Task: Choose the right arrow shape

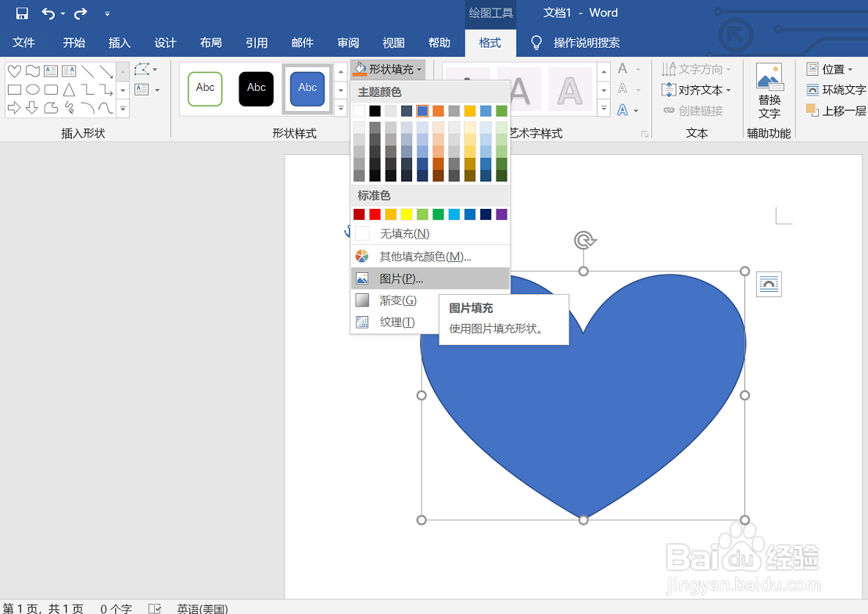Action: pos(14,107)
